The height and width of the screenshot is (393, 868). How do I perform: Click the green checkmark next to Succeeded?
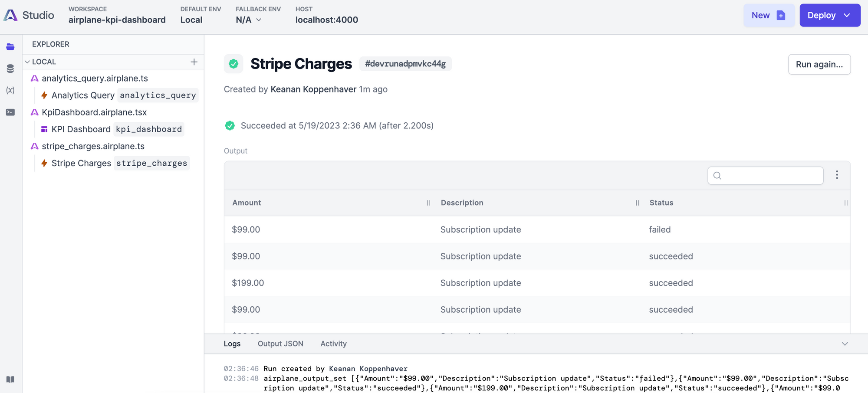point(230,126)
